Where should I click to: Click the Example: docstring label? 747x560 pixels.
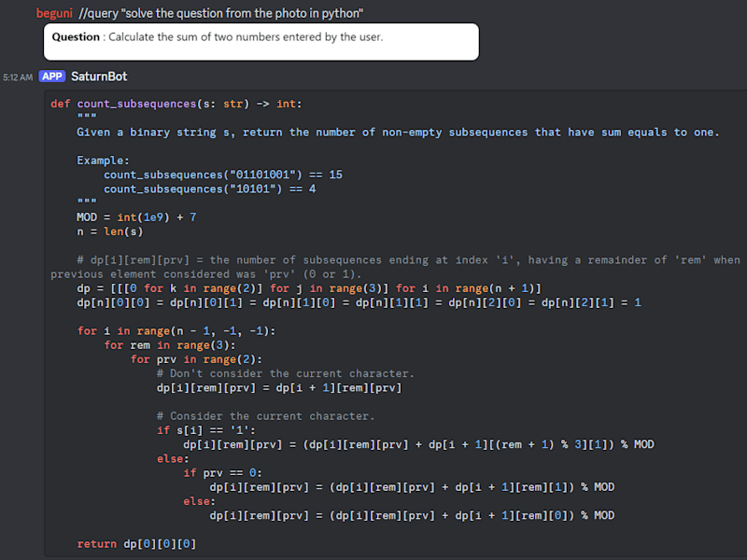point(103,161)
